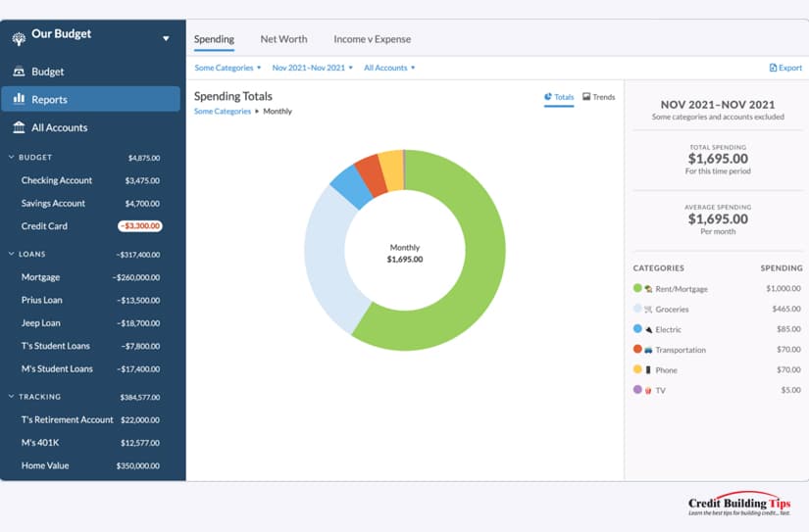This screenshot has width=809, height=532.
Task: Click the All Accounts bank icon
Action: tap(19, 126)
